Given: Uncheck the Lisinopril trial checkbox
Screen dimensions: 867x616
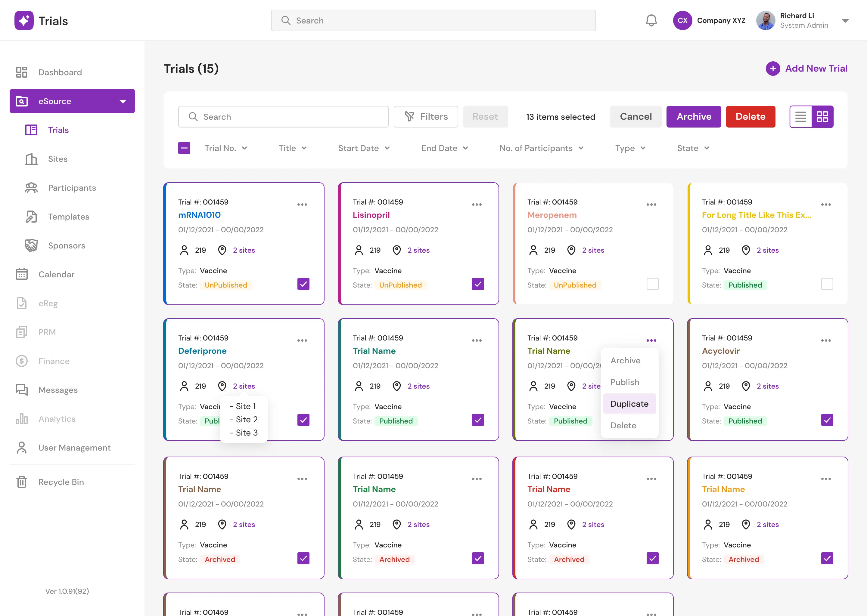Looking at the screenshot, I should click(478, 284).
